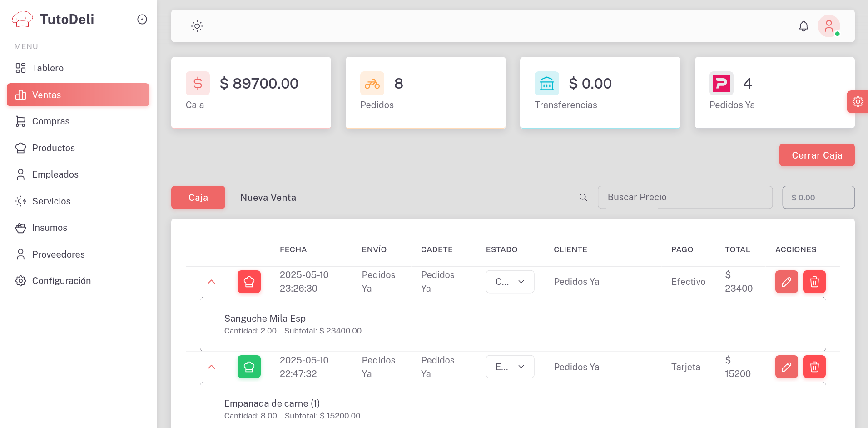
Task: Open the edit pencil for the Efectivo order
Action: pos(786,282)
